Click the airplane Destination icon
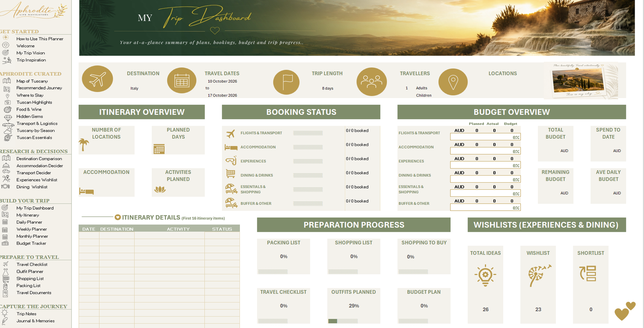 (97, 79)
